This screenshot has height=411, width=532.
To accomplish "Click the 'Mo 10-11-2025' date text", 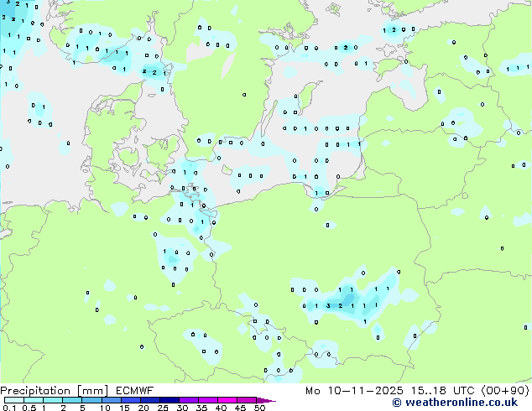I will click(354, 391).
